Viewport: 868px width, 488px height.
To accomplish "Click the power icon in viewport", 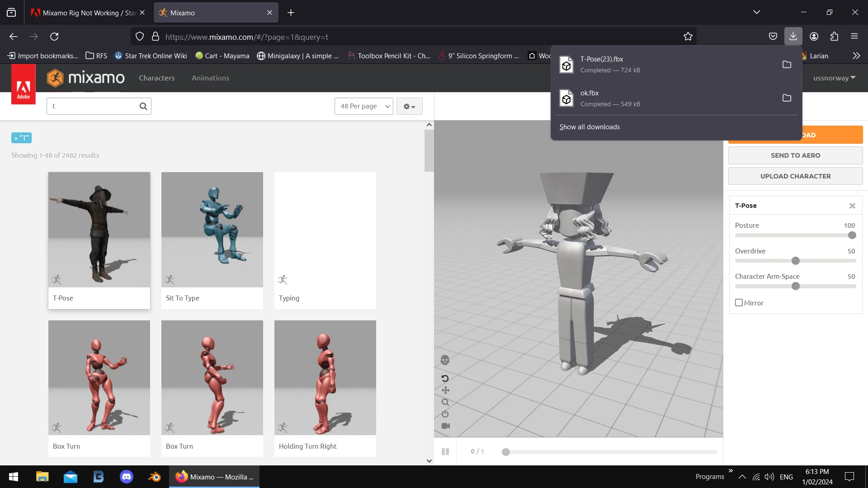I will pos(445,414).
